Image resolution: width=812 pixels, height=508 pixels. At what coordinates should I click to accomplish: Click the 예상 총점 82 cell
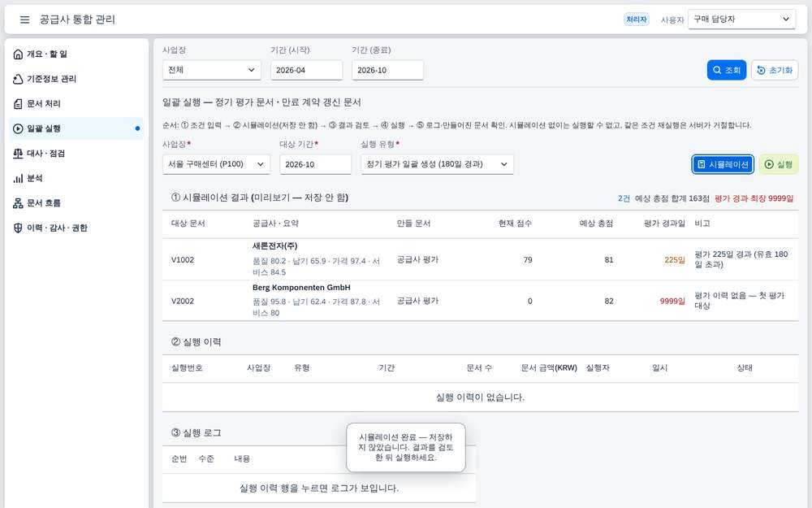coord(609,301)
